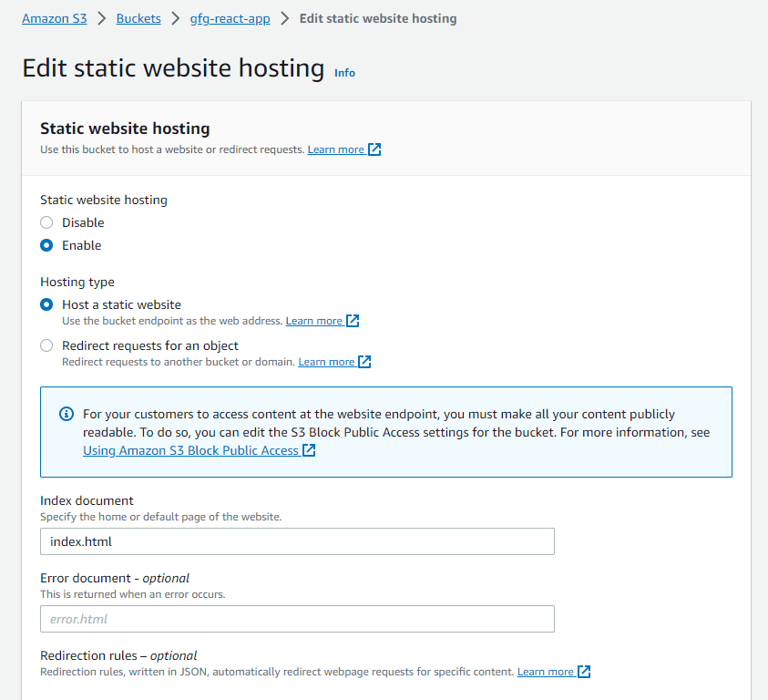Click external link icon beside Block Public Access link
This screenshot has height=700, width=768.
point(309,450)
